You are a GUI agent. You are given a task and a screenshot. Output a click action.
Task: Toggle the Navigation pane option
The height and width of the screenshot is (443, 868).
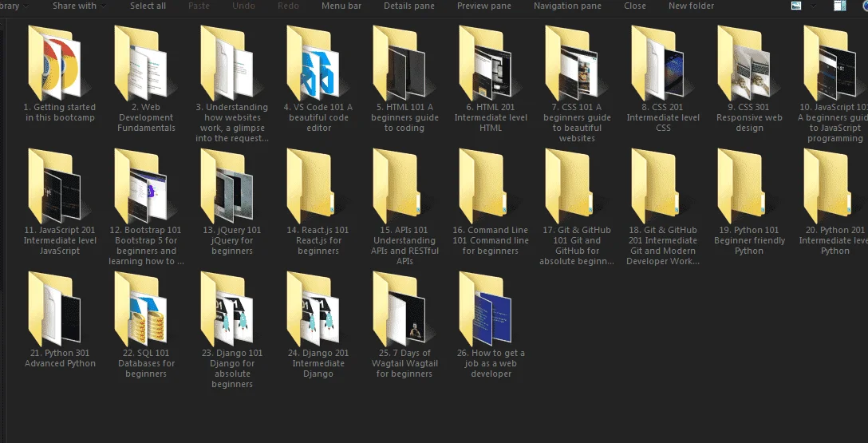pos(567,6)
